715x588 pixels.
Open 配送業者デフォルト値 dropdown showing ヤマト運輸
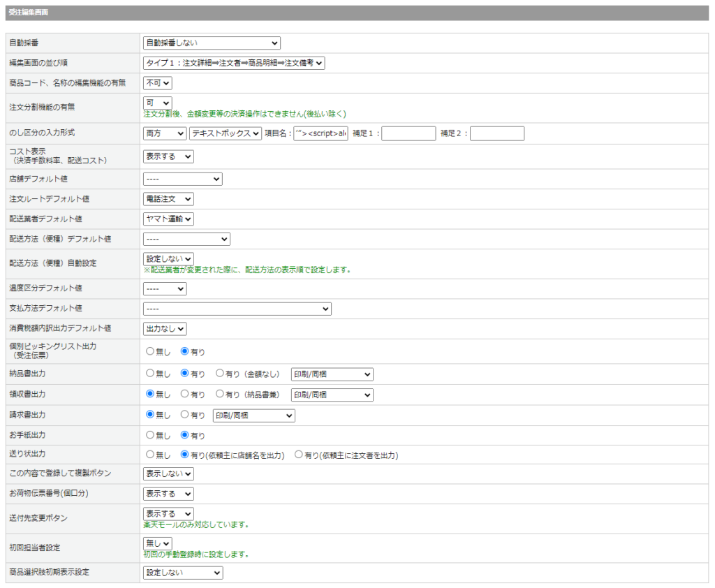(168, 219)
